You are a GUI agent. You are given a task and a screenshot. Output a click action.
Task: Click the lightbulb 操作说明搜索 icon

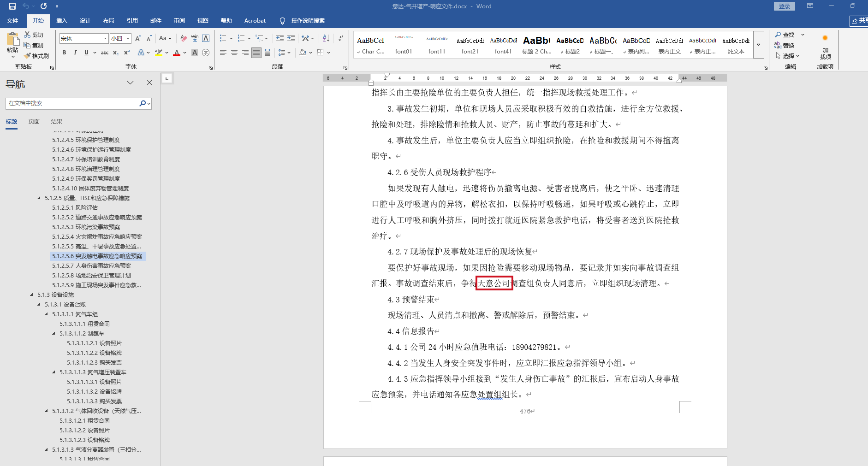click(x=282, y=21)
